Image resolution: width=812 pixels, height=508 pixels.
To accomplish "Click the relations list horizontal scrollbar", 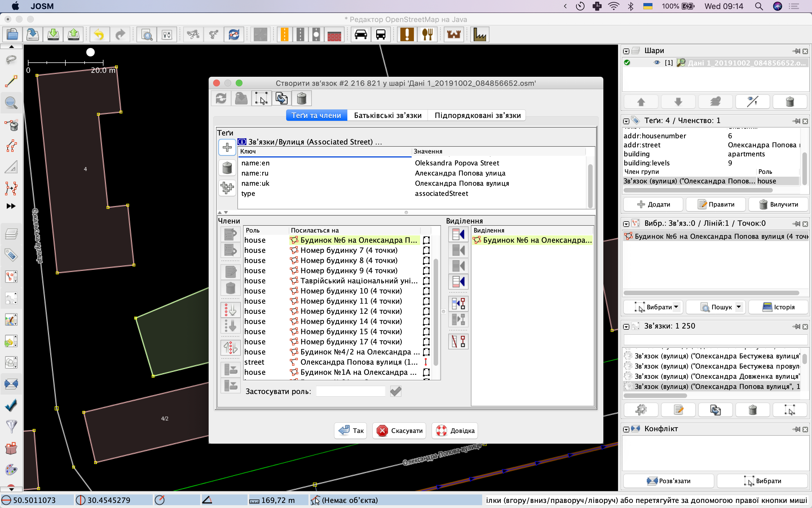I will click(x=655, y=396).
